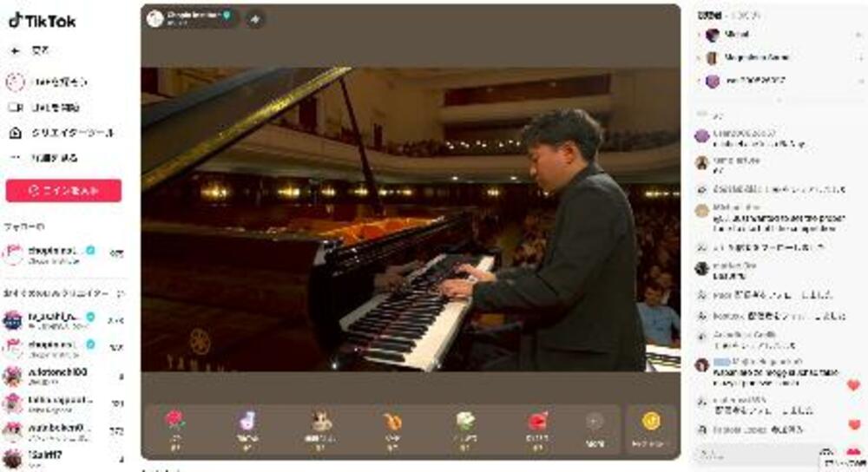Expand more gifts with the plus button

(595, 422)
